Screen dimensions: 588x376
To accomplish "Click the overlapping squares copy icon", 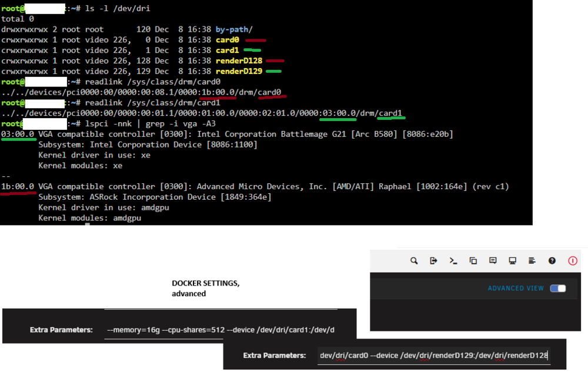I will click(x=473, y=261).
